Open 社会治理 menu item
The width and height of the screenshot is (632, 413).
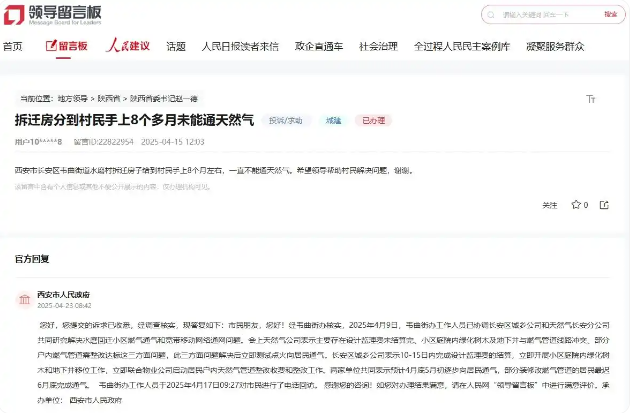click(378, 47)
